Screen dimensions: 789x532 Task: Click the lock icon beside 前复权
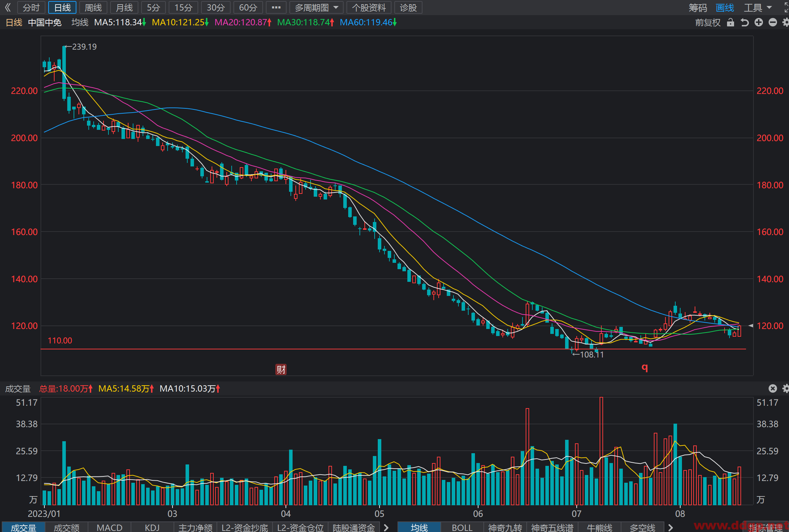pos(731,23)
